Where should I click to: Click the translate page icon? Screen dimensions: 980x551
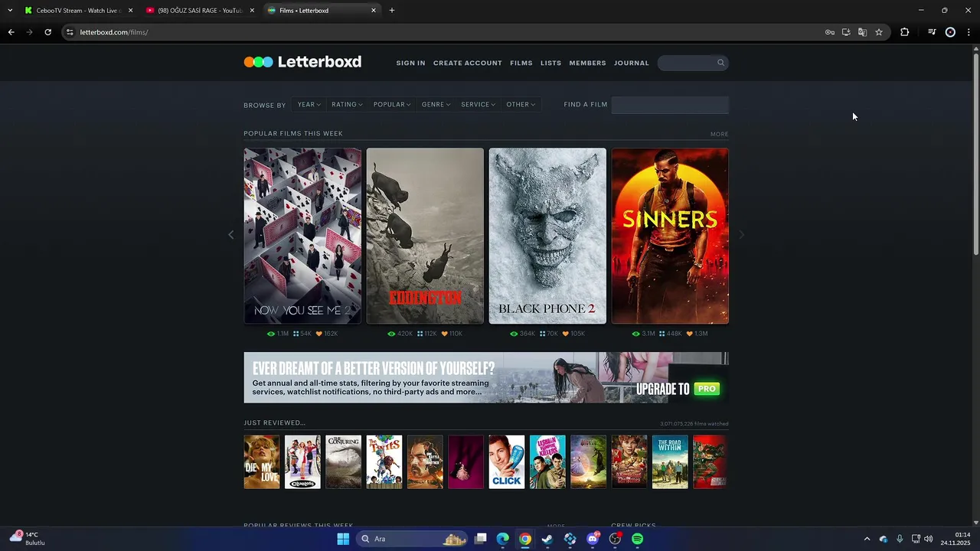pos(862,32)
